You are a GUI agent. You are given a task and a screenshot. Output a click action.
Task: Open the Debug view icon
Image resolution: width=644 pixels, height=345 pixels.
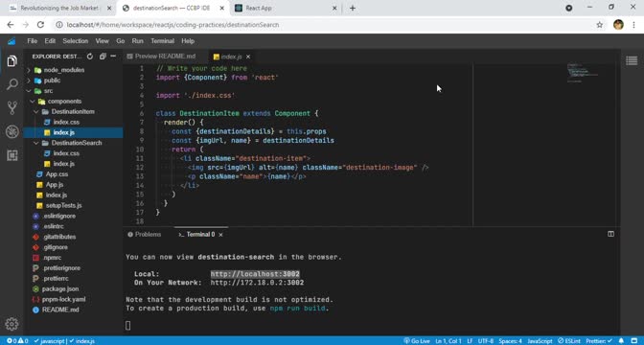pos(11,132)
